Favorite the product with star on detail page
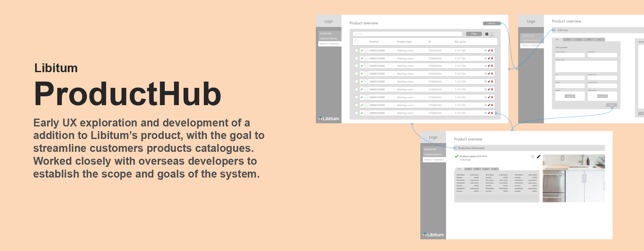The width and height of the screenshot is (644, 251). 533,157
